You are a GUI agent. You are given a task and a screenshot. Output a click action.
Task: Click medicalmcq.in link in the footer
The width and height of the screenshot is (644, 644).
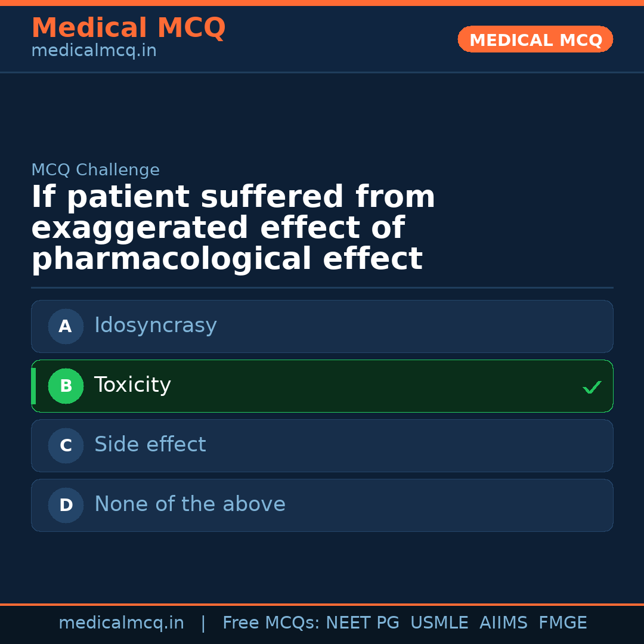pos(122,622)
